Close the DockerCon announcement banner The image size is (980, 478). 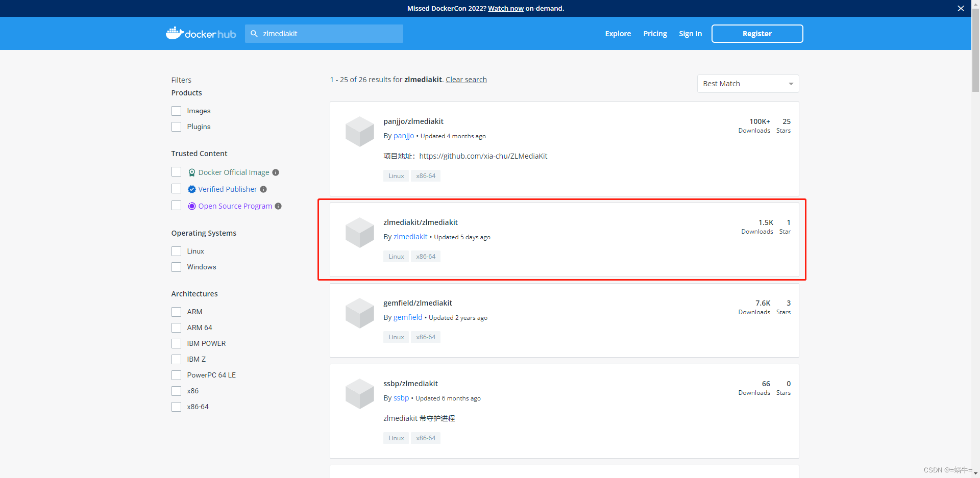coord(961,8)
